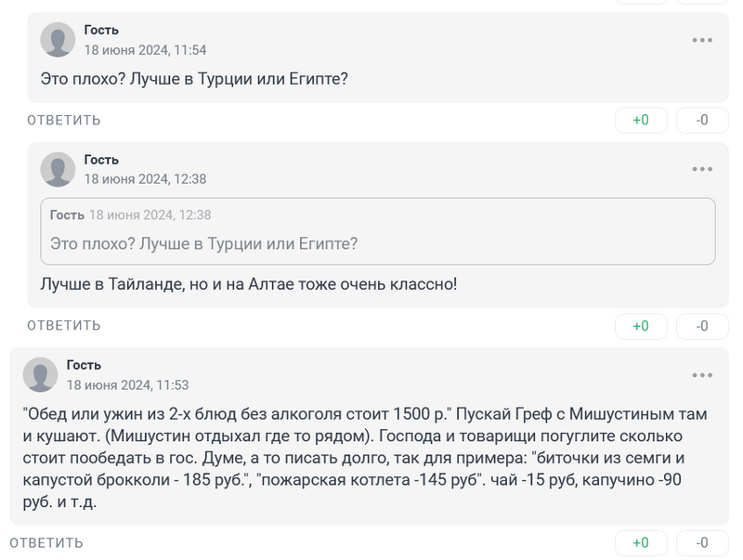Screen dimensions: 743x560
Task: Click guest avatar on 11:54 comment
Action: [59, 40]
